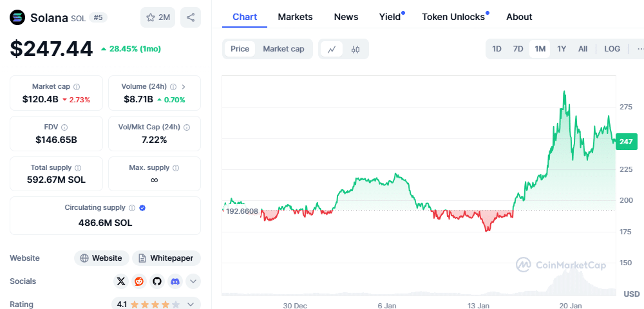Switch to the Yield tab
This screenshot has width=644, height=309.
390,17
